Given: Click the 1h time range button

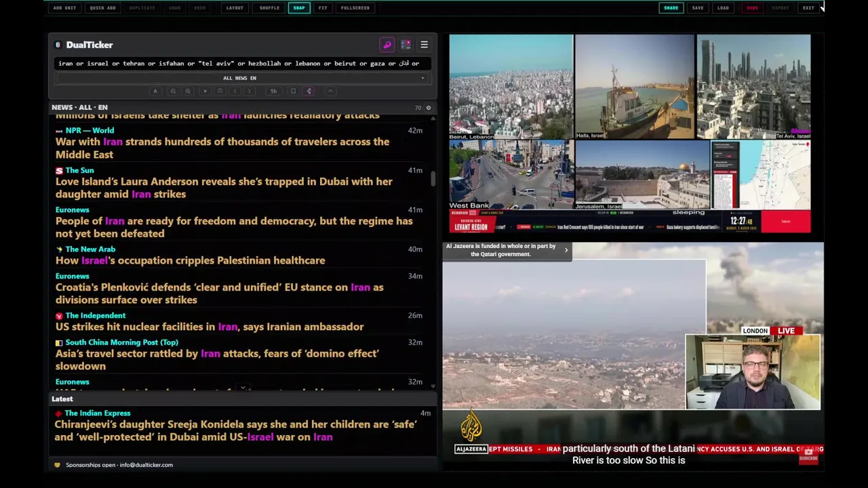Looking at the screenshot, I should pyautogui.click(x=273, y=91).
